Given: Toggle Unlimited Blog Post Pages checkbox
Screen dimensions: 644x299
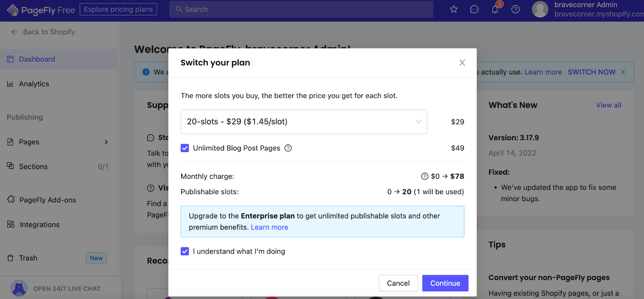Looking at the screenshot, I should click(x=185, y=148).
